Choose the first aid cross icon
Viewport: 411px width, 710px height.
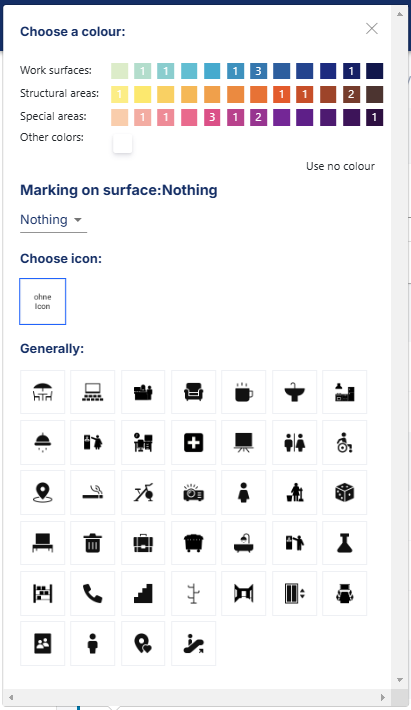click(x=193, y=442)
